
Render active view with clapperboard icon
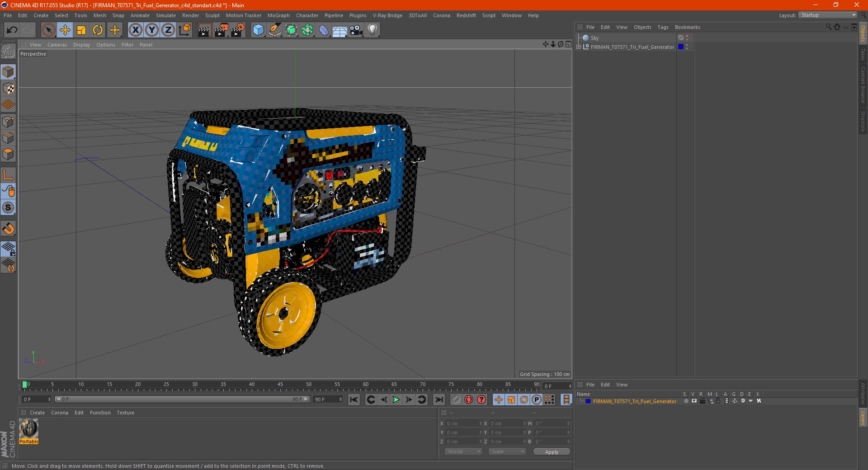tap(204, 30)
